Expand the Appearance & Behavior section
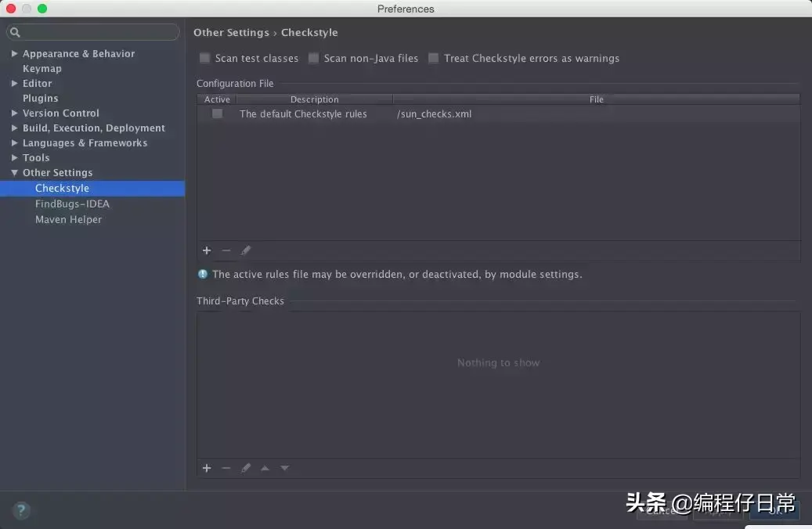This screenshot has height=529, width=812. coord(13,53)
